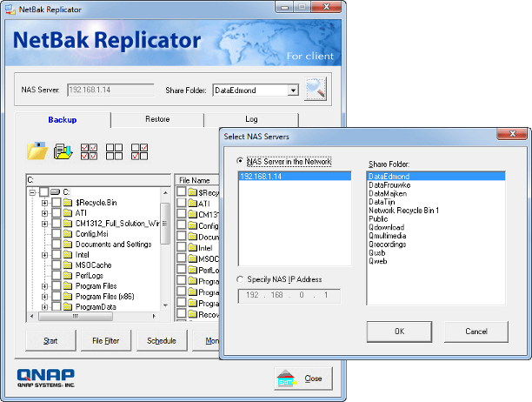Expand the Program Files tree node

[x=44, y=286]
